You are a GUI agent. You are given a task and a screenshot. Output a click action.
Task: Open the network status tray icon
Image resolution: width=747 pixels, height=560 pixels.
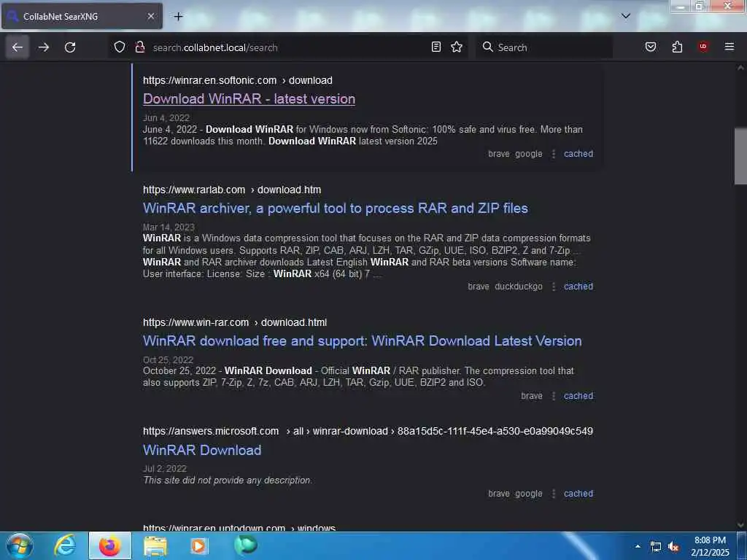click(656, 547)
